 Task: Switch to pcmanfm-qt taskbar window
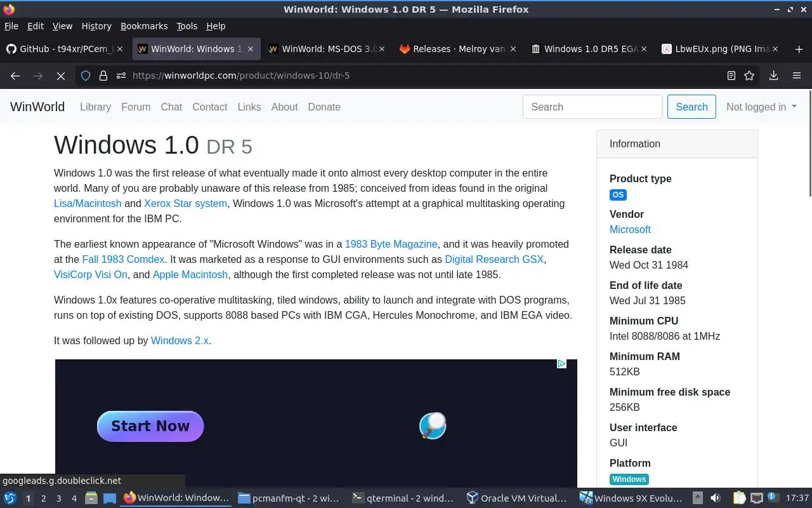(x=289, y=498)
